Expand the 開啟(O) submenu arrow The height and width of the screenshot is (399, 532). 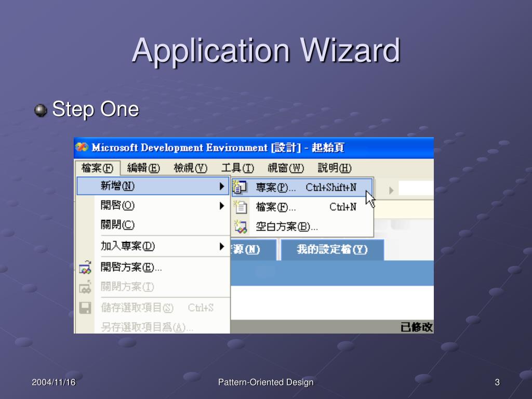(x=221, y=206)
